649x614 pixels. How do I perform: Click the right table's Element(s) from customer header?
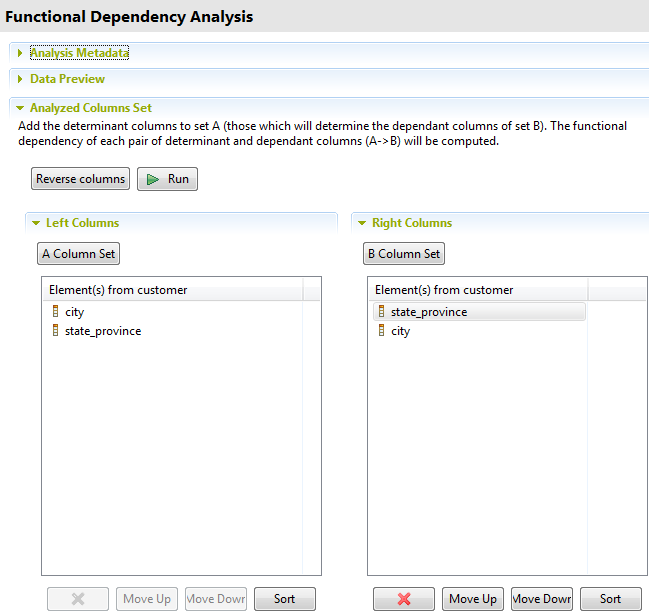(x=444, y=290)
